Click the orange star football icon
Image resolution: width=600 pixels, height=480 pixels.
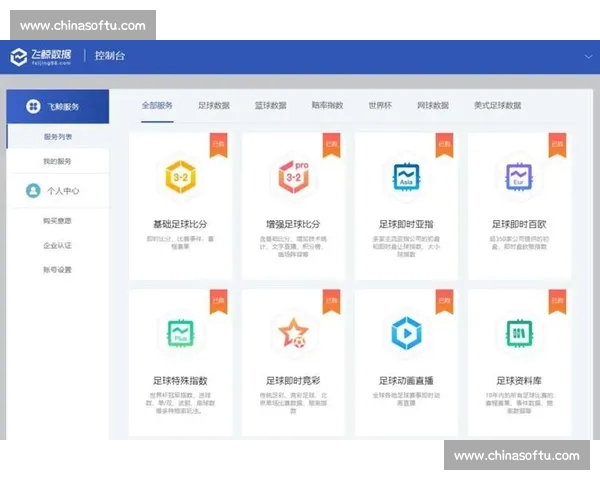click(293, 333)
